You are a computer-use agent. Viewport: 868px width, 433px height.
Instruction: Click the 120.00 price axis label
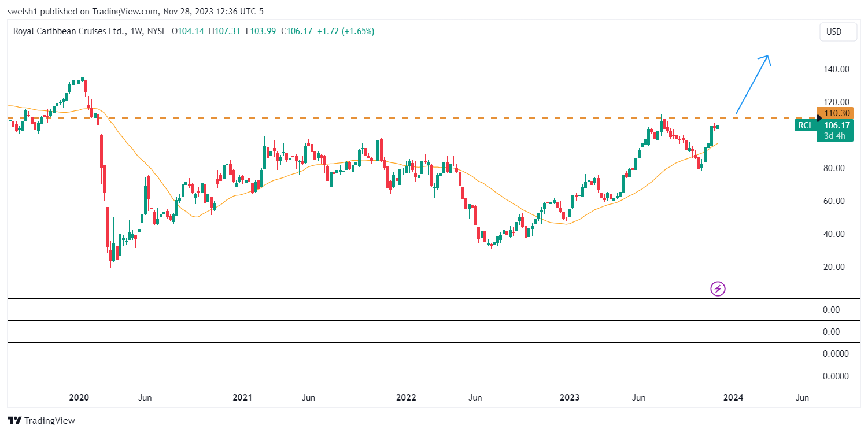pyautogui.click(x=836, y=102)
